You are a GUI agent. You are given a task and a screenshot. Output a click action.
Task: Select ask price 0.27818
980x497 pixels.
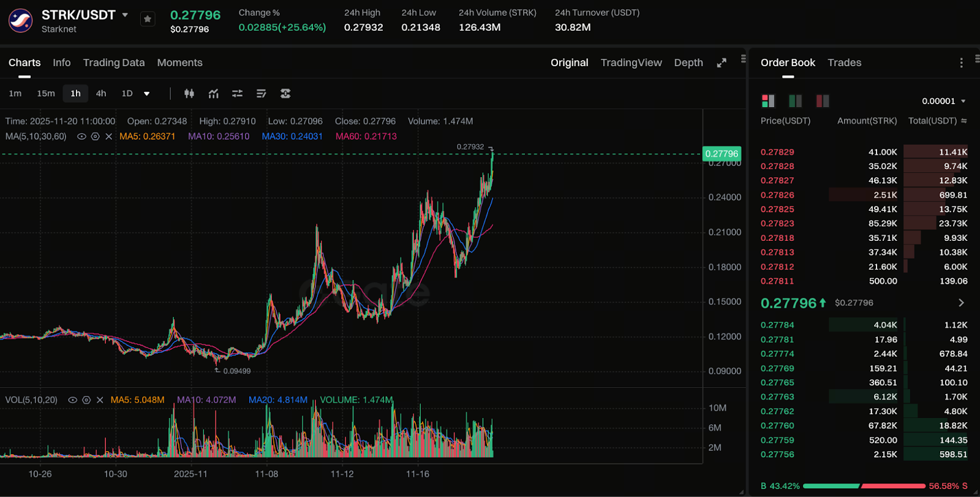777,238
